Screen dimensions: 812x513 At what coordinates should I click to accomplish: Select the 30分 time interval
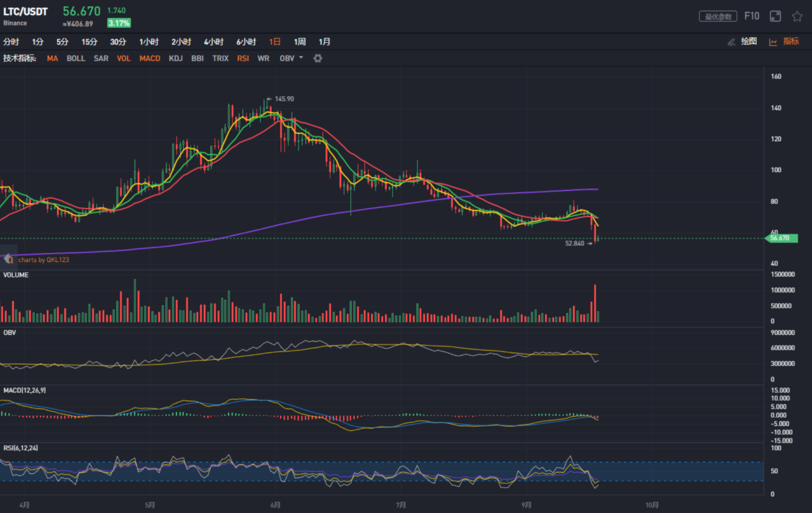point(119,42)
